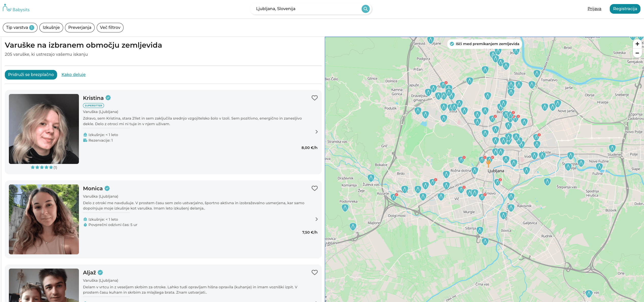
Task: Click babysitter pin near Sibirija
Action: click(x=480, y=230)
